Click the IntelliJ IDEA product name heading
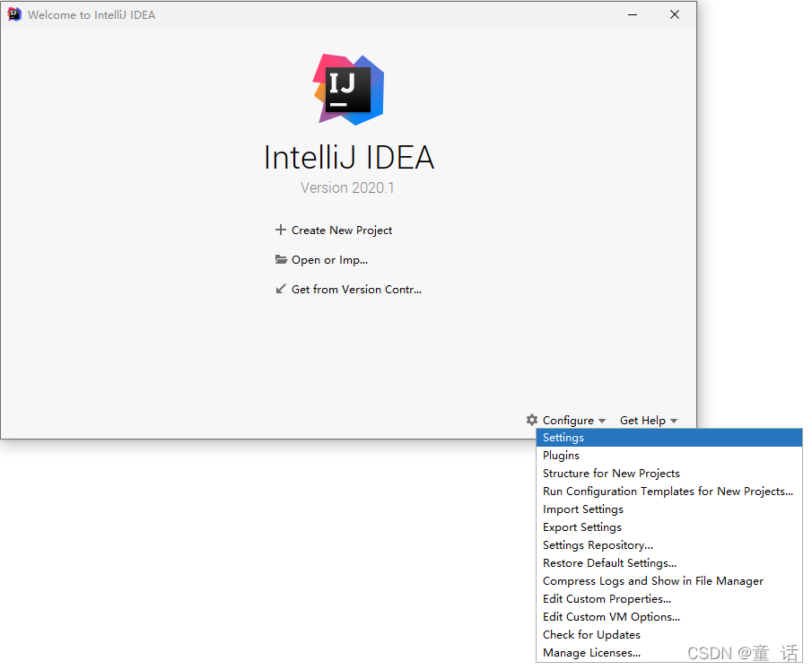 pos(348,157)
